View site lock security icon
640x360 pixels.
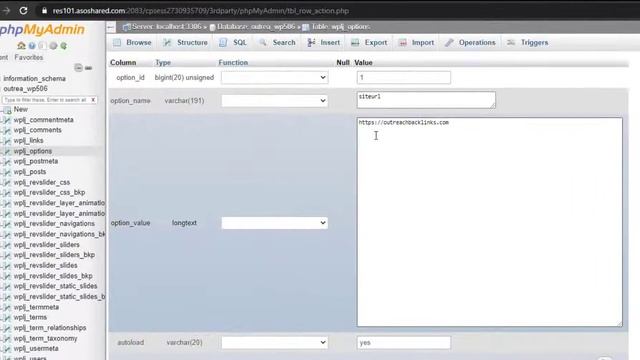(44, 11)
